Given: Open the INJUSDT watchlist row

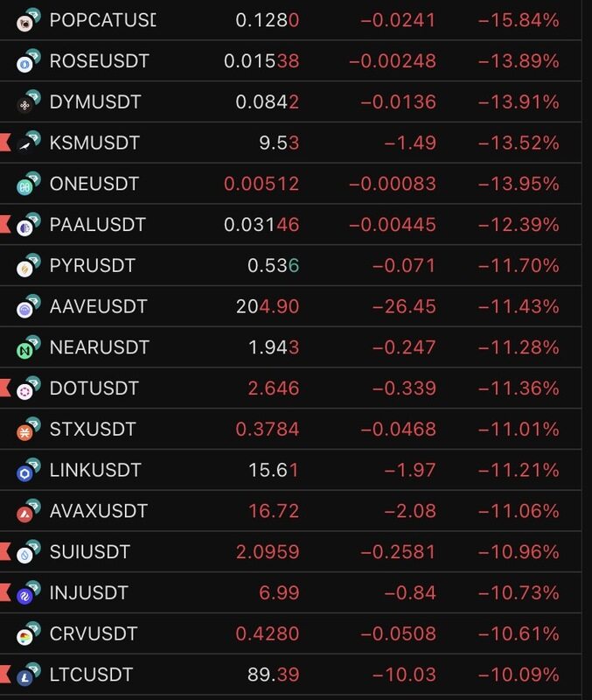Looking at the screenshot, I should point(89,593).
